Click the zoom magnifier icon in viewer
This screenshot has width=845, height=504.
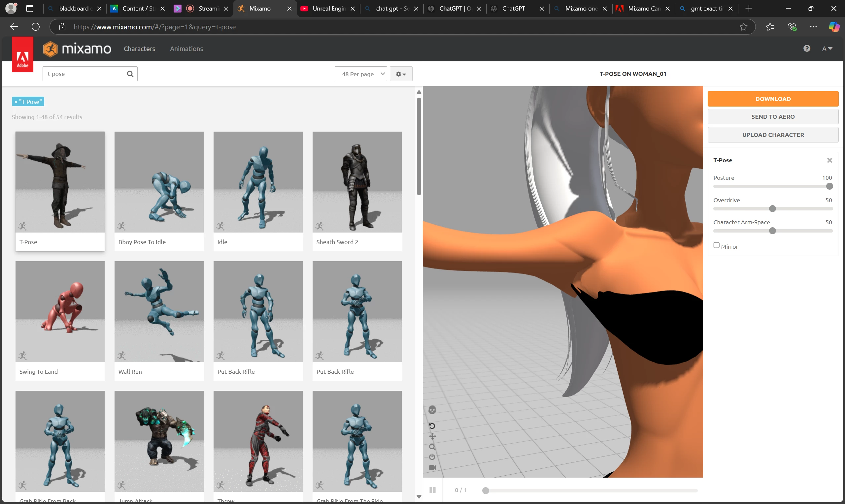pyautogui.click(x=432, y=447)
